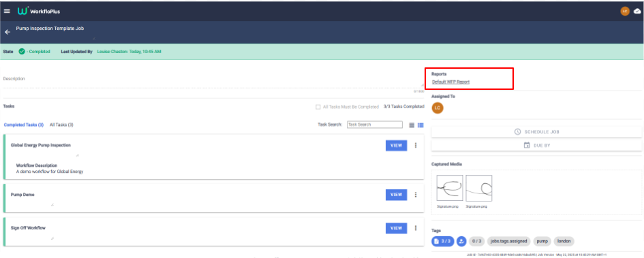Open options menu for Pump Demo task
This screenshot has width=644, height=258.
click(x=416, y=195)
